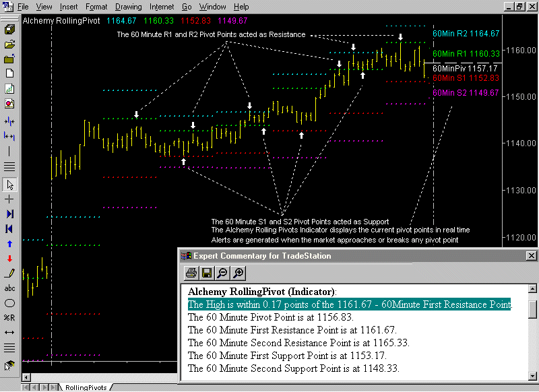
Task: Select the upper horizontal lines tool
Action: (x=9, y=166)
